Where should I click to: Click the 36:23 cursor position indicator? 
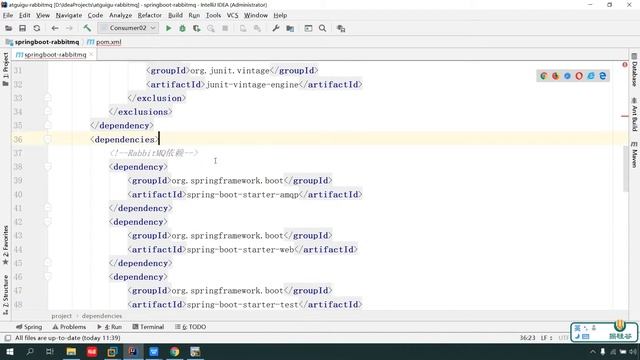527,338
